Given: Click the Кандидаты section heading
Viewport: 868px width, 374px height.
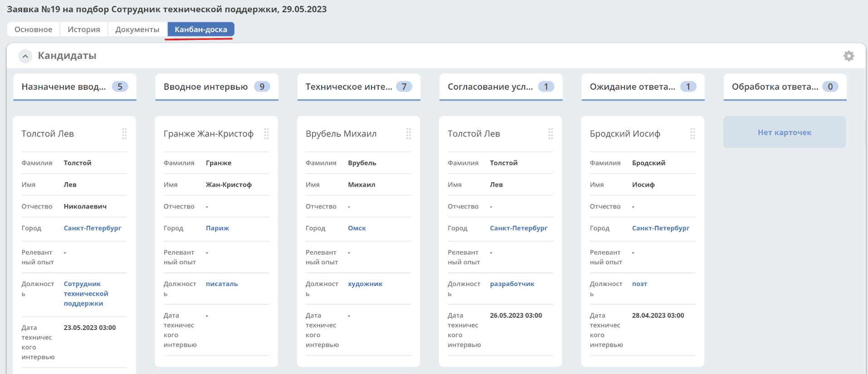Looking at the screenshot, I should 67,56.
